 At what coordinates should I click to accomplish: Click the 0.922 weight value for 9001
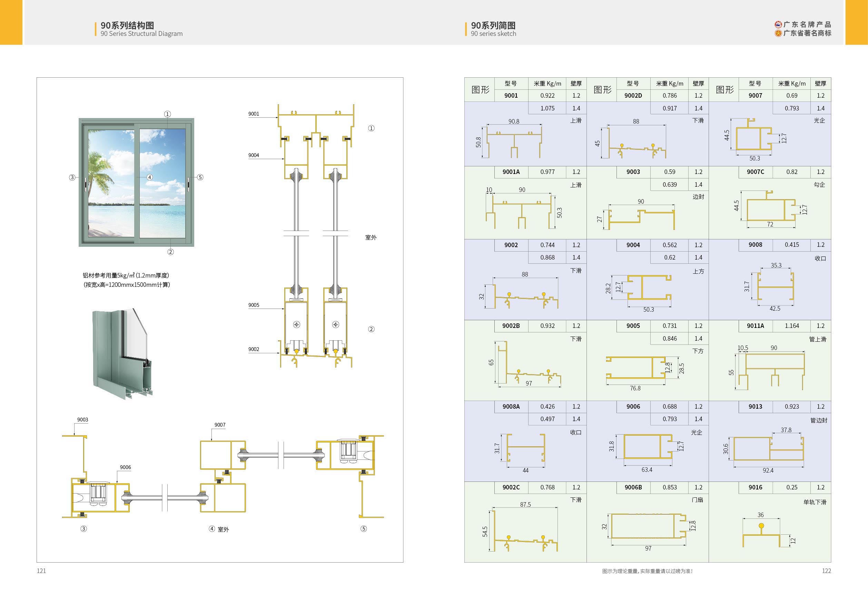[547, 96]
